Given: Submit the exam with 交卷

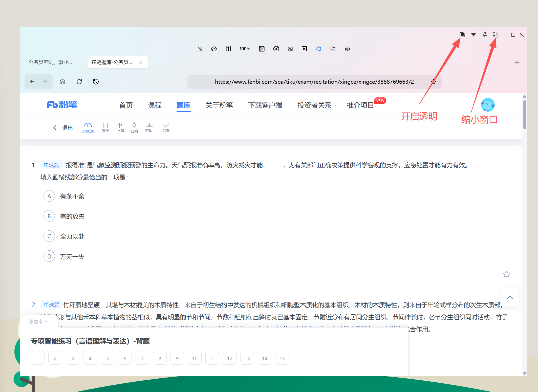Looking at the screenshot, I should point(166,127).
